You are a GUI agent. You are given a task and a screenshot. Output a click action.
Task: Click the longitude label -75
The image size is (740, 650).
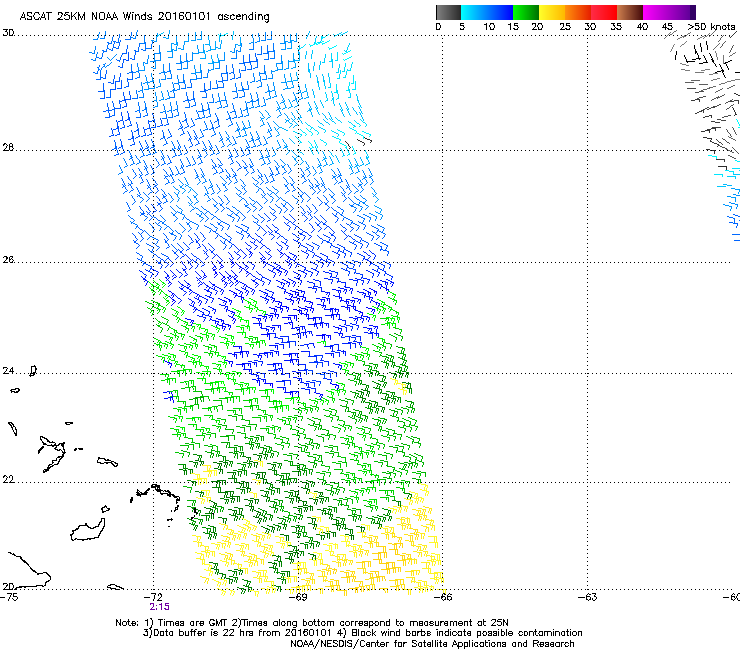click(9, 597)
